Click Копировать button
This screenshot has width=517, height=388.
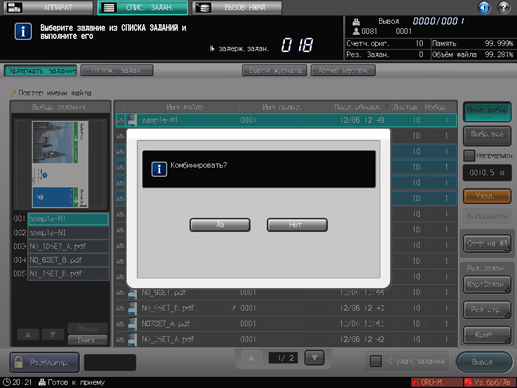pyautogui.click(x=487, y=216)
